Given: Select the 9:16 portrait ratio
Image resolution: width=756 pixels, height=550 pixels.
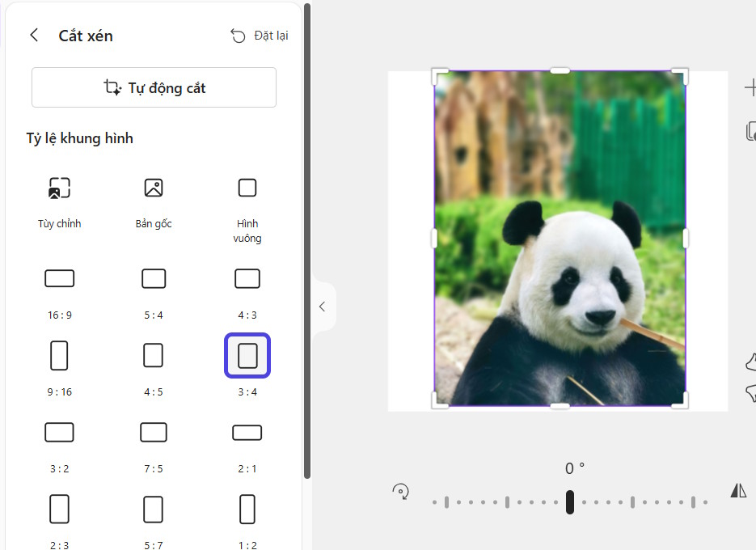Looking at the screenshot, I should click(59, 355).
